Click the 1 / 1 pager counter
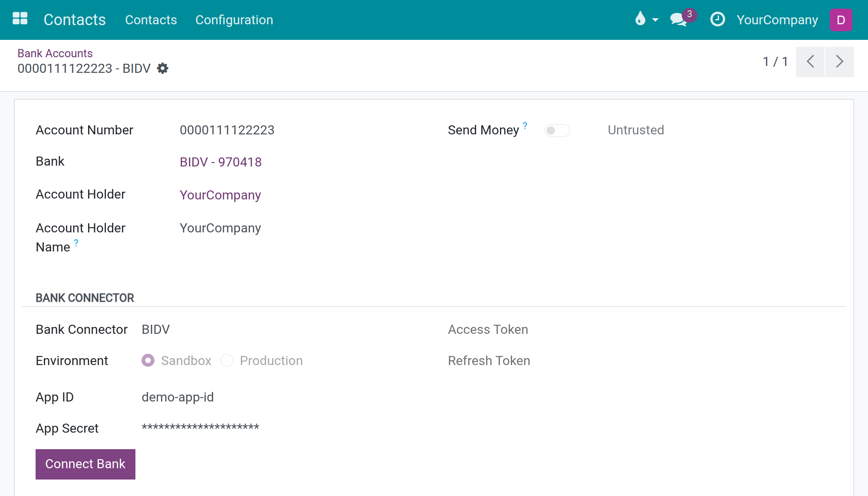 tap(776, 62)
